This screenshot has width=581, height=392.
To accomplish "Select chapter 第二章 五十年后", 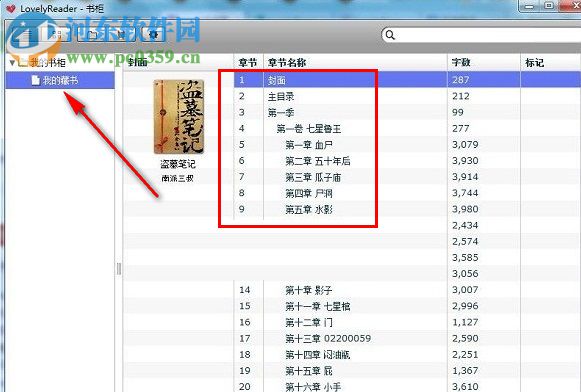I will pos(318,161).
